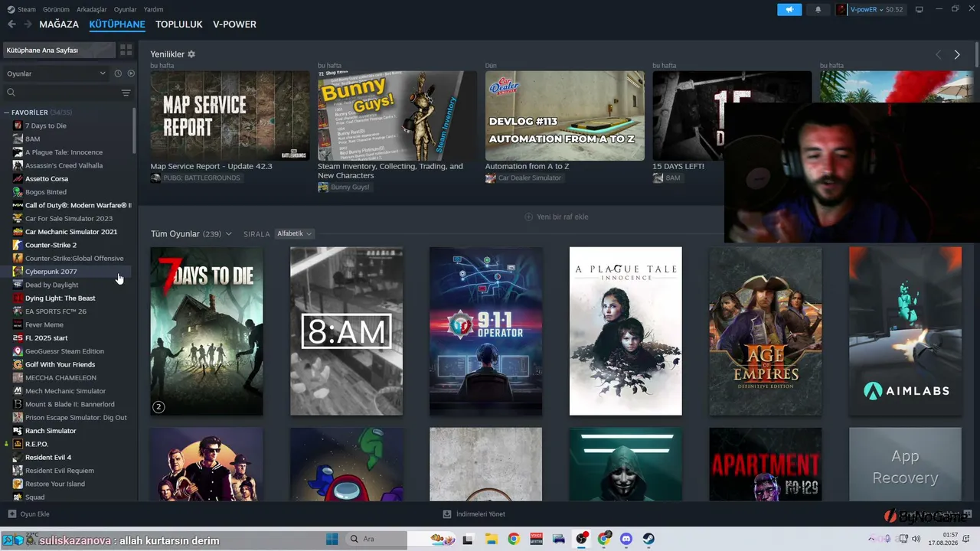Open İndirmeleri Yönet
This screenshot has width=980, height=551.
pos(475,514)
